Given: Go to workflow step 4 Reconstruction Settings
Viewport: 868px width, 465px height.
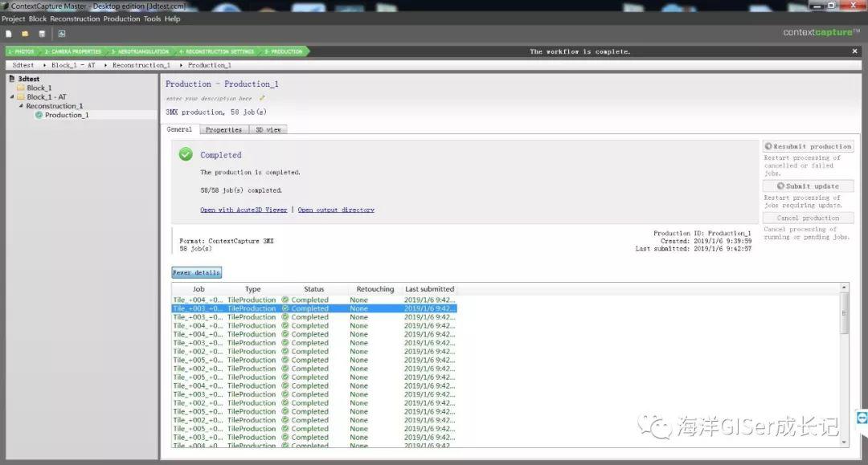Looking at the screenshot, I should tap(216, 51).
